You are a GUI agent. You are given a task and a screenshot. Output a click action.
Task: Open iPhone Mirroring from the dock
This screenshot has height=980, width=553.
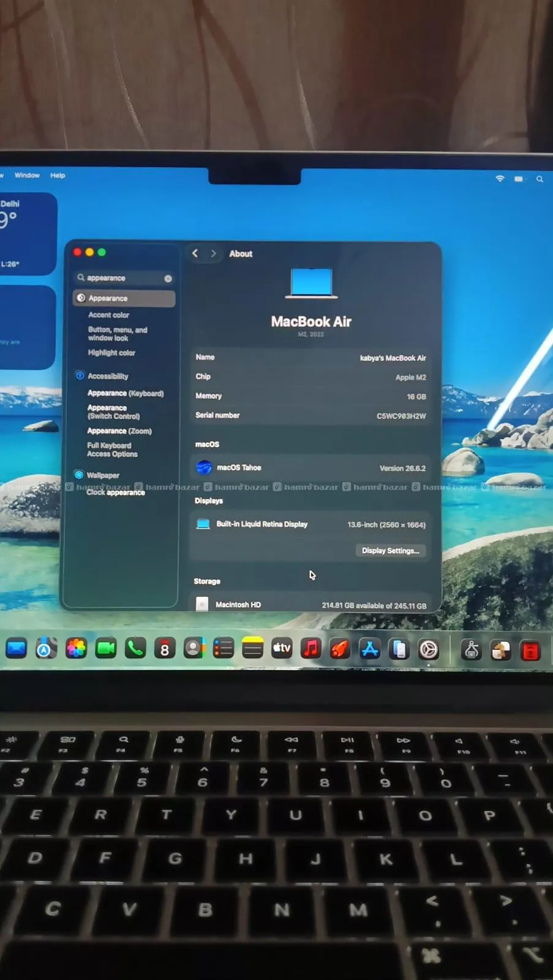399,649
